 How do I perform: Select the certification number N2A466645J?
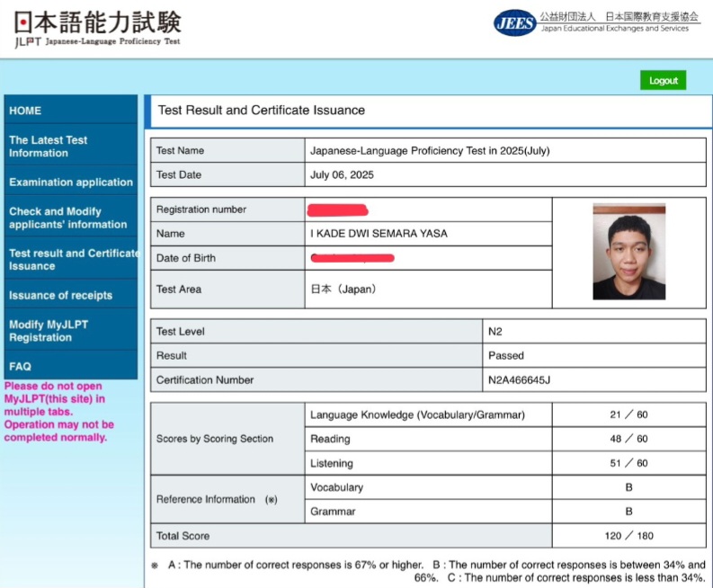pos(519,380)
